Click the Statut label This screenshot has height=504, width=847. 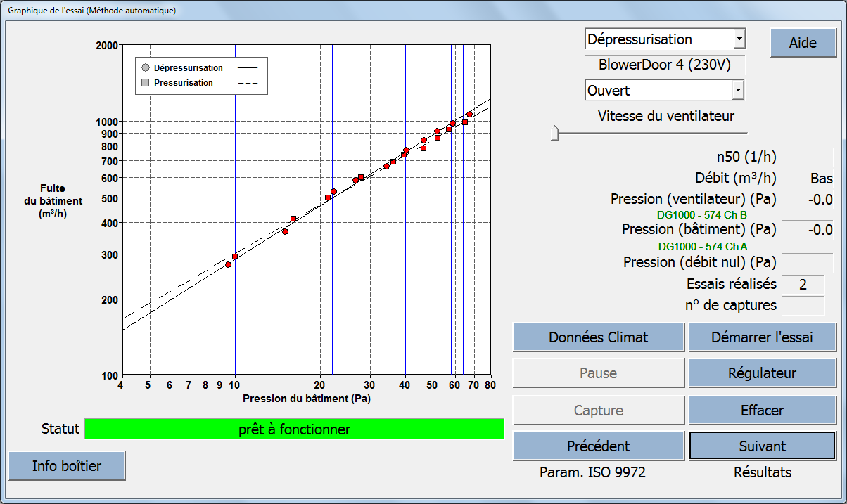[x=60, y=429]
